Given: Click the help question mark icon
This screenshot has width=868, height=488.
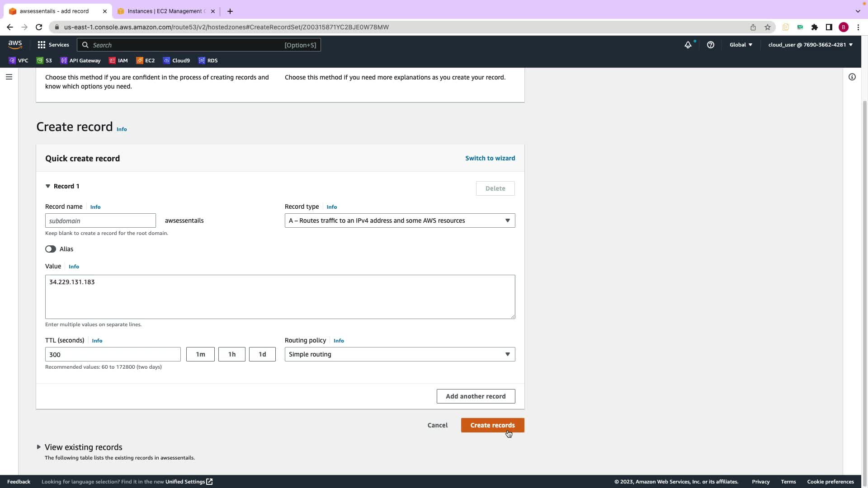Looking at the screenshot, I should pyautogui.click(x=710, y=45).
